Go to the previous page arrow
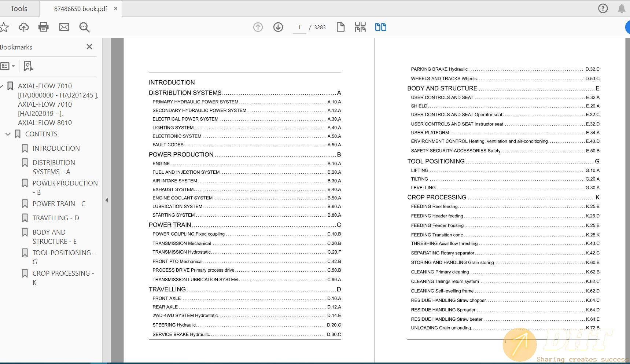Image resolution: width=630 pixels, height=364 pixels. point(258,27)
